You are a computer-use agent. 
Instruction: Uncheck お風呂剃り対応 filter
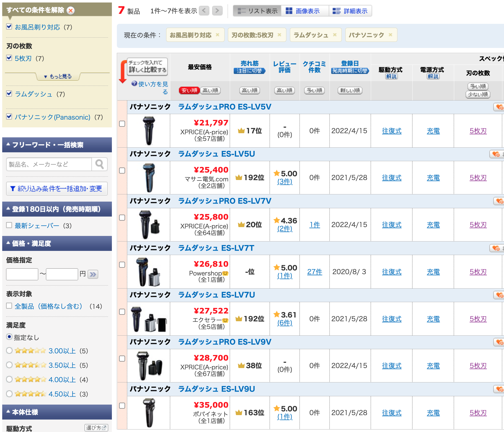9,27
